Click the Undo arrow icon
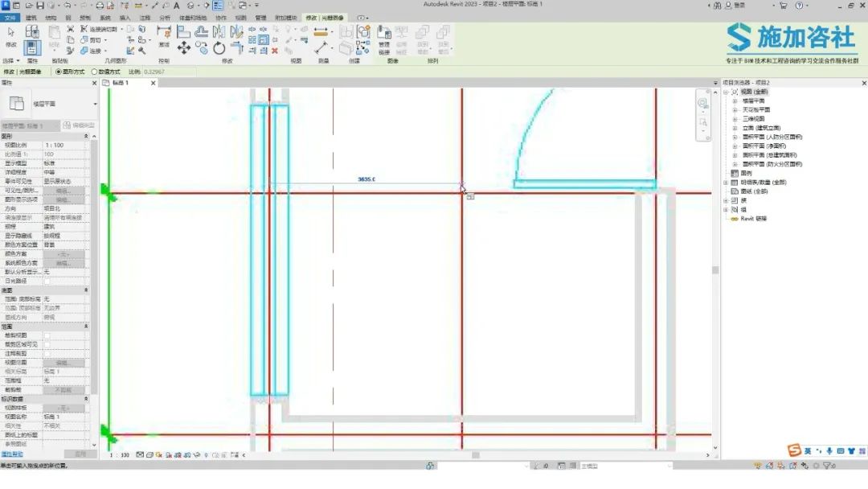Screen dimensions: 868x489 (68, 6)
